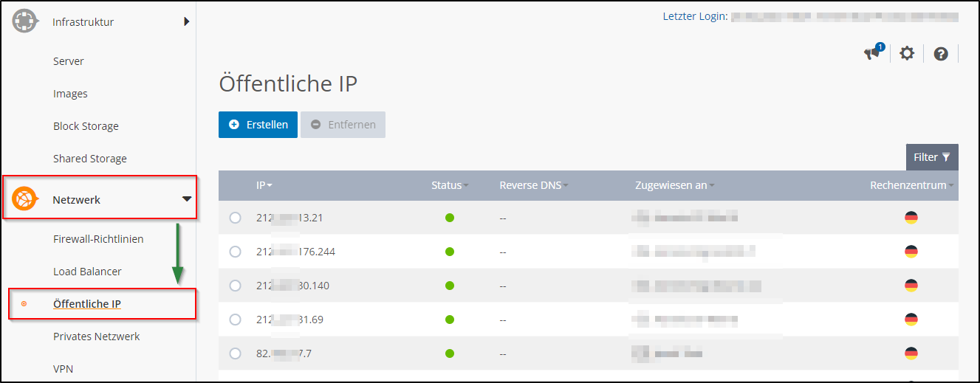
Task: Click German flag in the 30.140 row
Action: [911, 286]
